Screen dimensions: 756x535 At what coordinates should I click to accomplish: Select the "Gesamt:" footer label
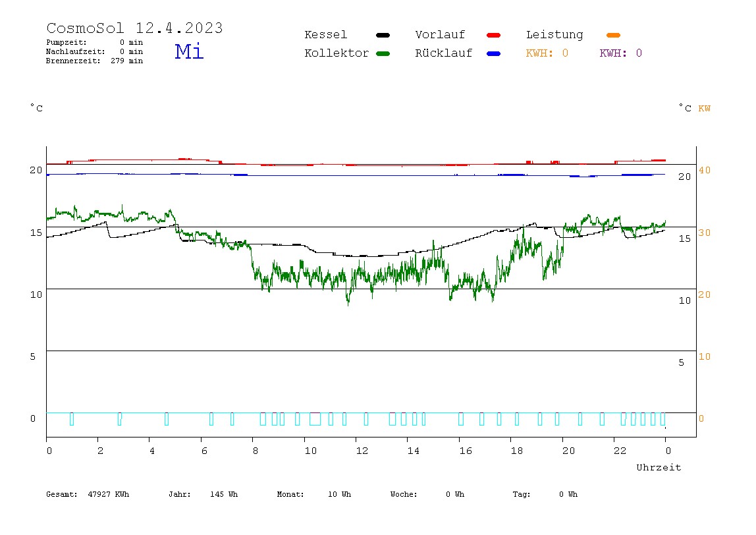coord(62,494)
